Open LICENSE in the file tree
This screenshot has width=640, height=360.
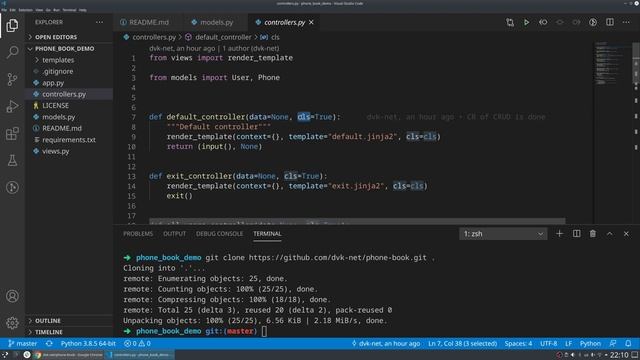point(56,105)
